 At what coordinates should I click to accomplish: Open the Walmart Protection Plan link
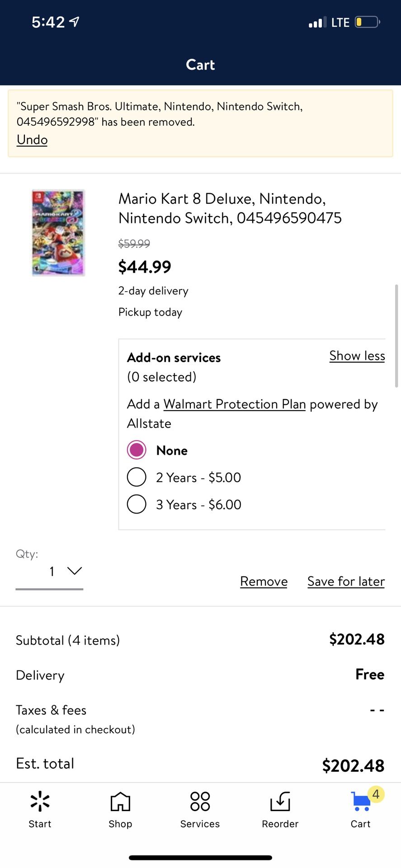235,404
